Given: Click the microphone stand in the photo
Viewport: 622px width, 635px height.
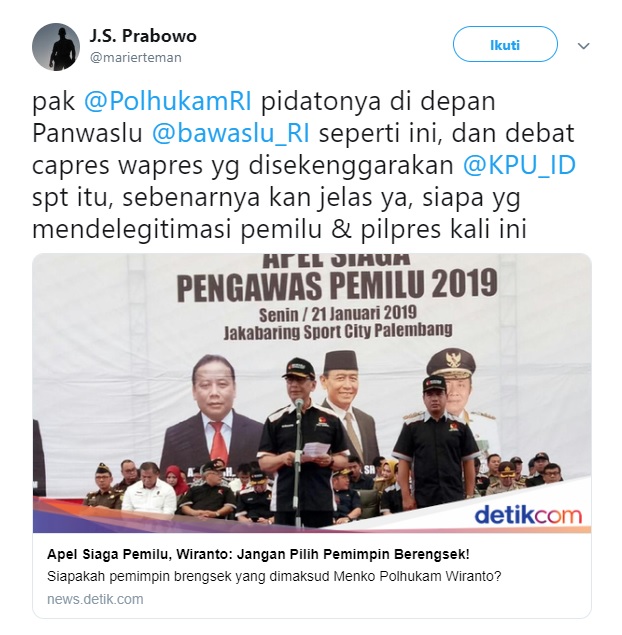Looking at the screenshot, I should (299, 462).
